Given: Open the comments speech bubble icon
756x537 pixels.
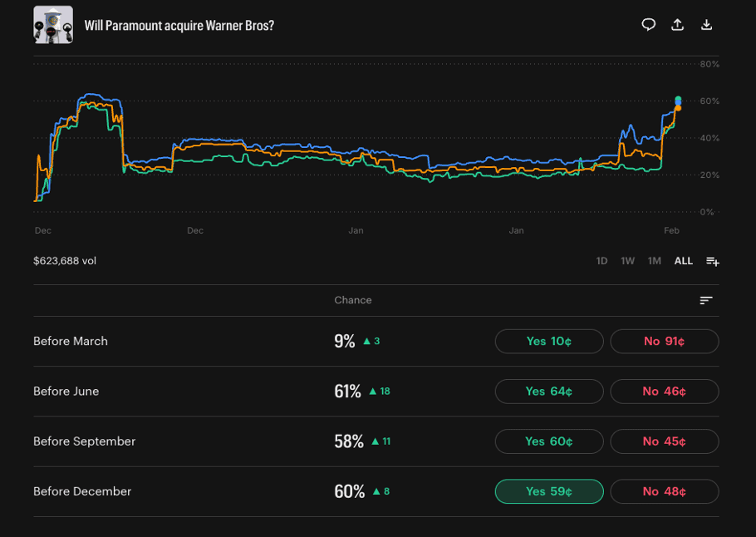Looking at the screenshot, I should coord(649,25).
